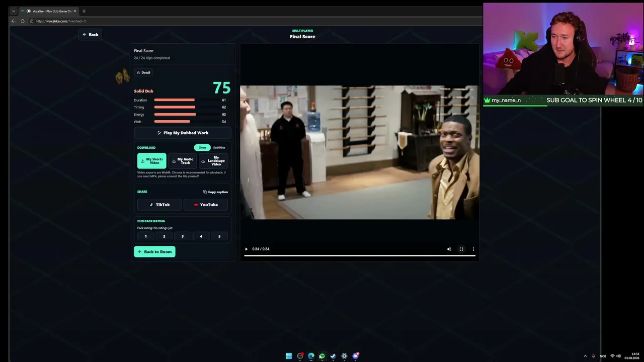Play My Dubbed Work
The image size is (644, 362).
(183, 133)
